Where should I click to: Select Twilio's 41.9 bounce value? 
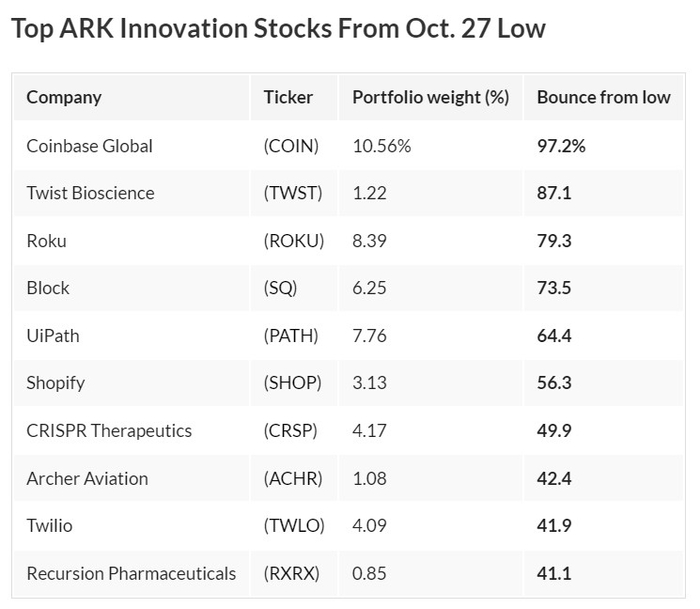[554, 525]
